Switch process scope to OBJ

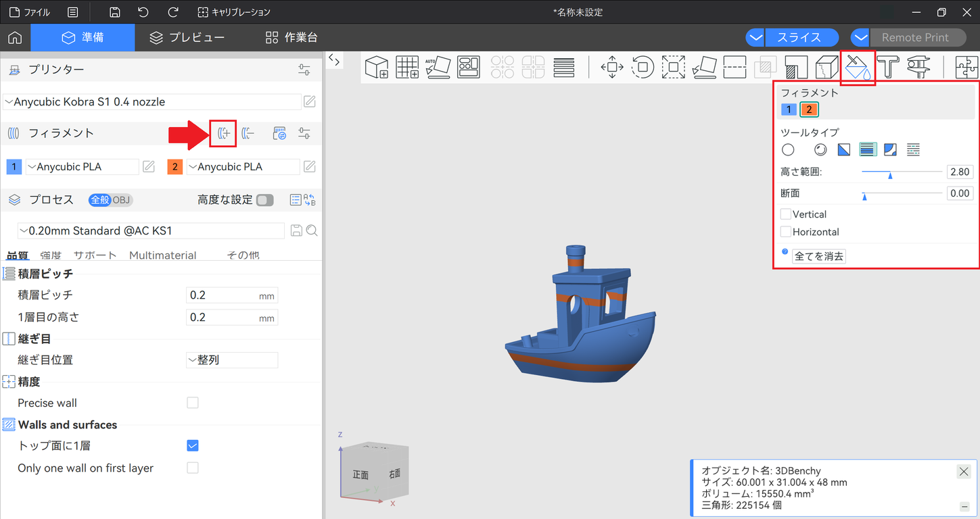(122, 199)
